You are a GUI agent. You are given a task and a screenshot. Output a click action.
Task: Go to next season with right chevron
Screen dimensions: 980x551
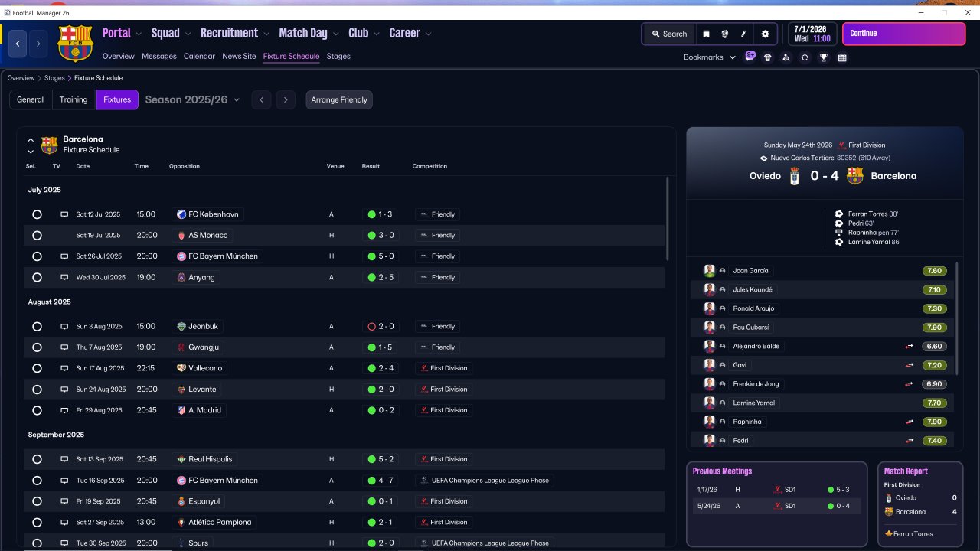(286, 99)
